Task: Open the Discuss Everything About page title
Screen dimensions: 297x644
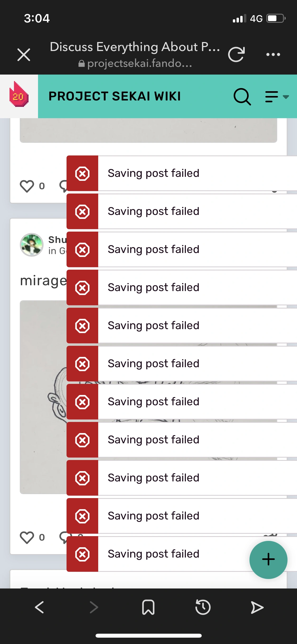Action: click(x=135, y=47)
